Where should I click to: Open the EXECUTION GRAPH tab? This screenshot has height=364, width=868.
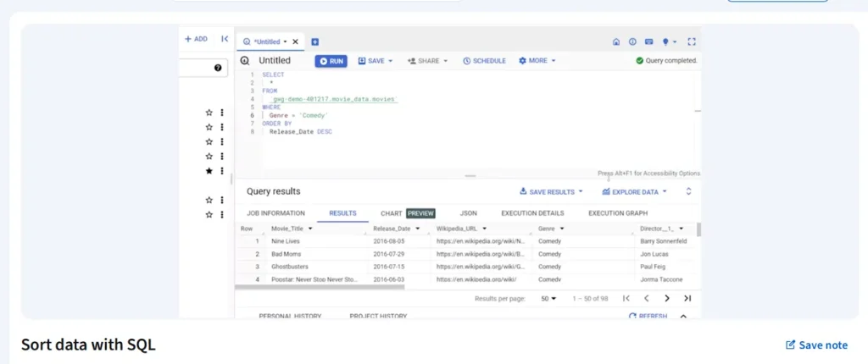pyautogui.click(x=618, y=213)
